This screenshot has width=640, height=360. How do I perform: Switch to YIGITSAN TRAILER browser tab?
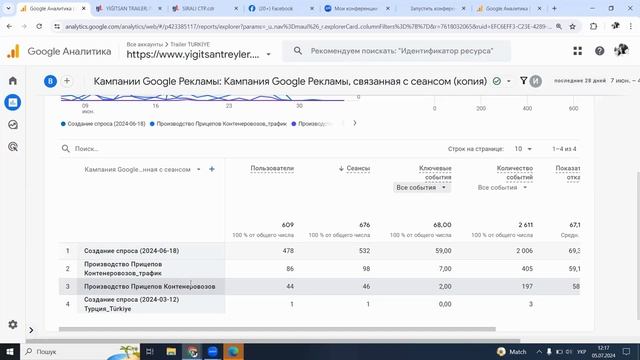point(129,8)
